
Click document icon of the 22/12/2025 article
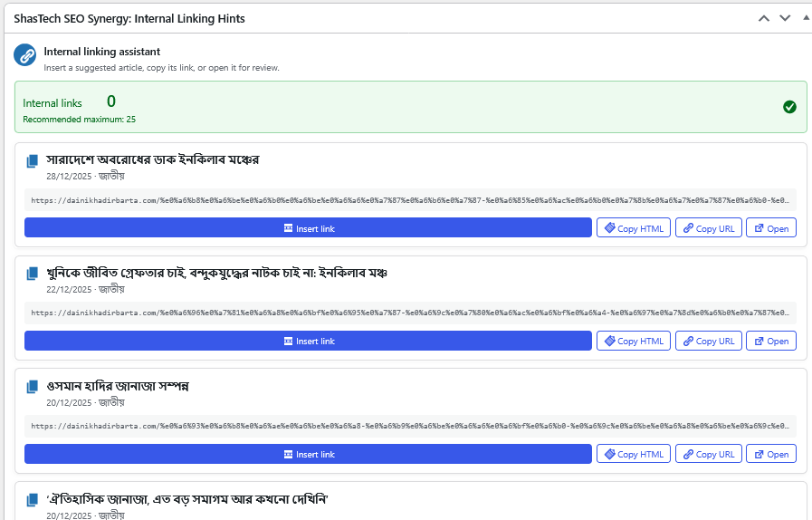point(32,274)
